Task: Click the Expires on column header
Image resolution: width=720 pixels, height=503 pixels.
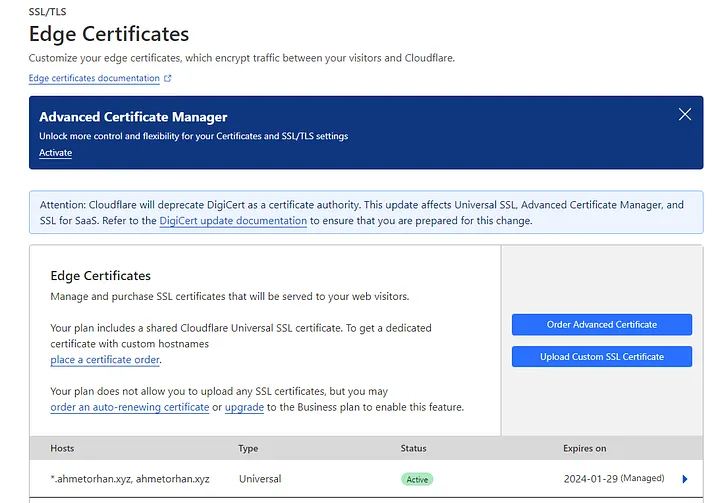Action: click(585, 448)
